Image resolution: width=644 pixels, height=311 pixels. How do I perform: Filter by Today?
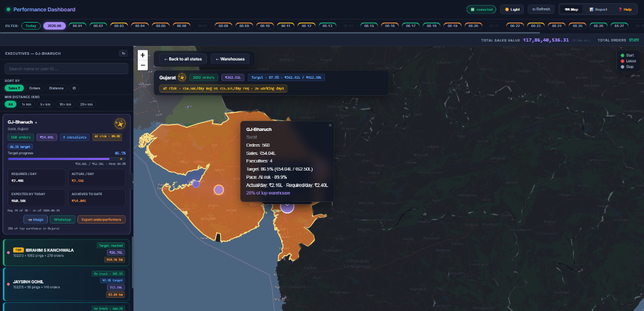[31, 26]
